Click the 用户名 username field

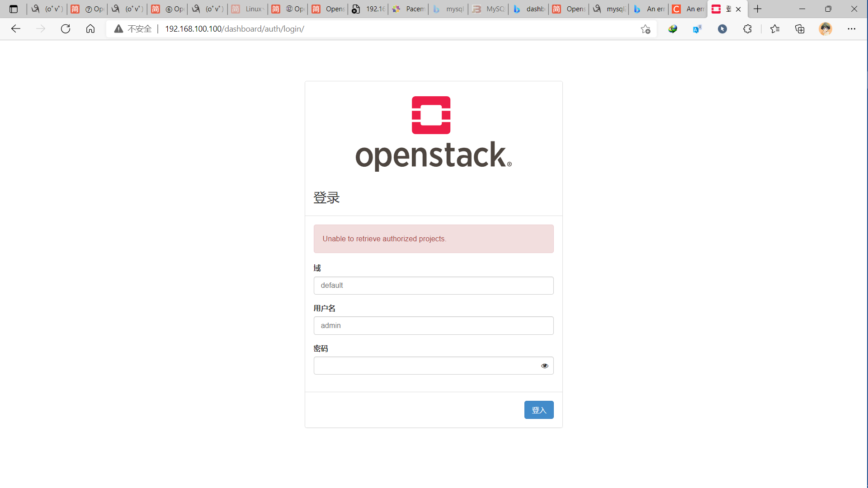[433, 326]
